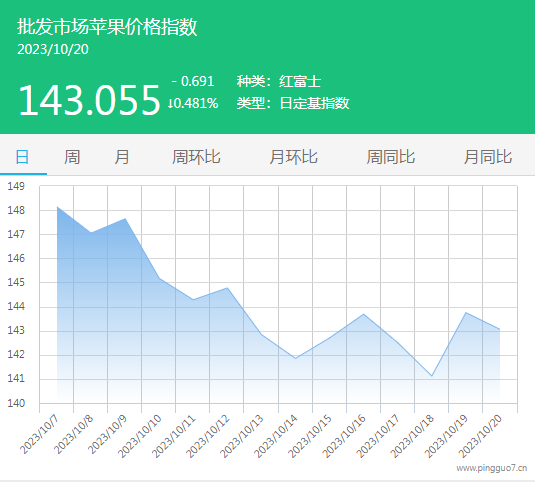Click the 批发市场苹果价格指数 title
Viewport: 535px width, 482px height.
[x=107, y=27]
